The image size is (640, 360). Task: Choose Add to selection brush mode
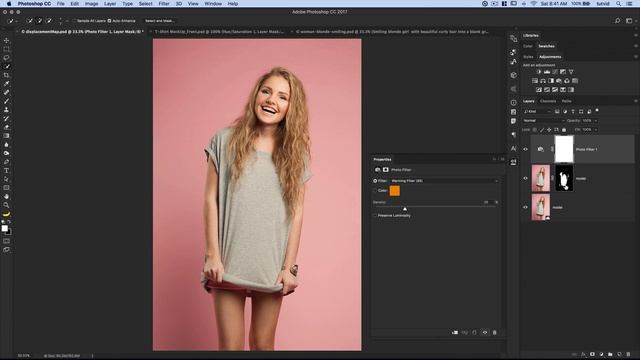39,21
